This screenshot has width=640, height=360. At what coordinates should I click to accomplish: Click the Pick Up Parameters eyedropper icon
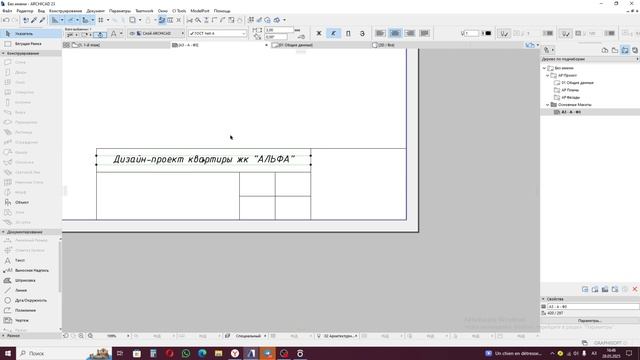pos(34,20)
